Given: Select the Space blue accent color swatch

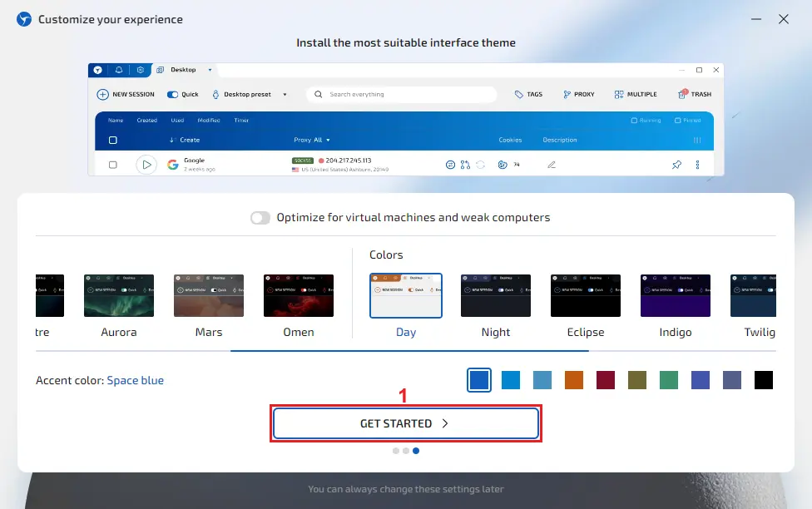Looking at the screenshot, I should click(479, 380).
